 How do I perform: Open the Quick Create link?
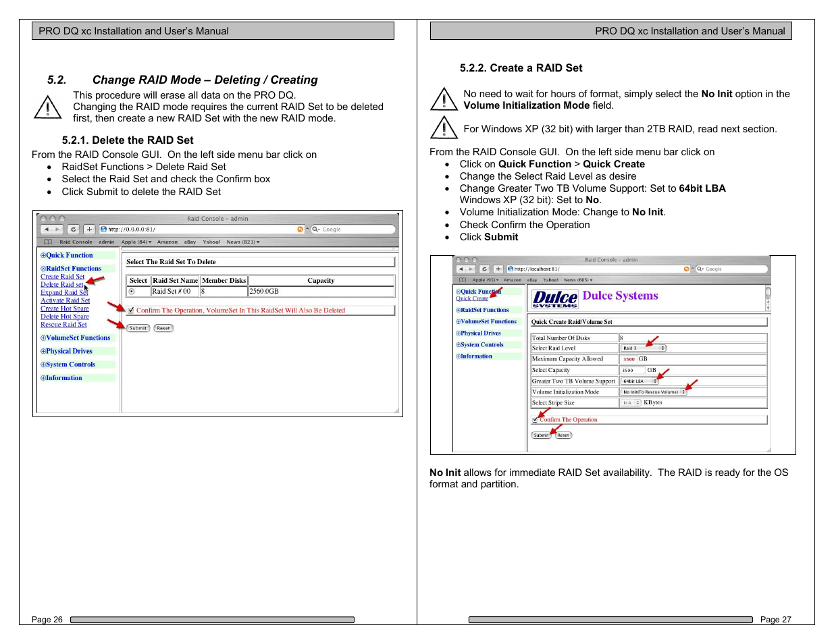[472, 299]
